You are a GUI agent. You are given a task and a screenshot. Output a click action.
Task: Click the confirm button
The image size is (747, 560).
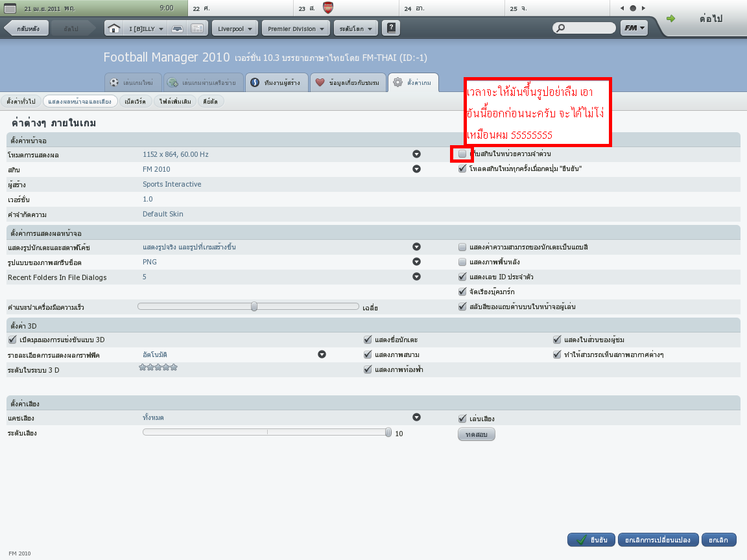[591, 540]
